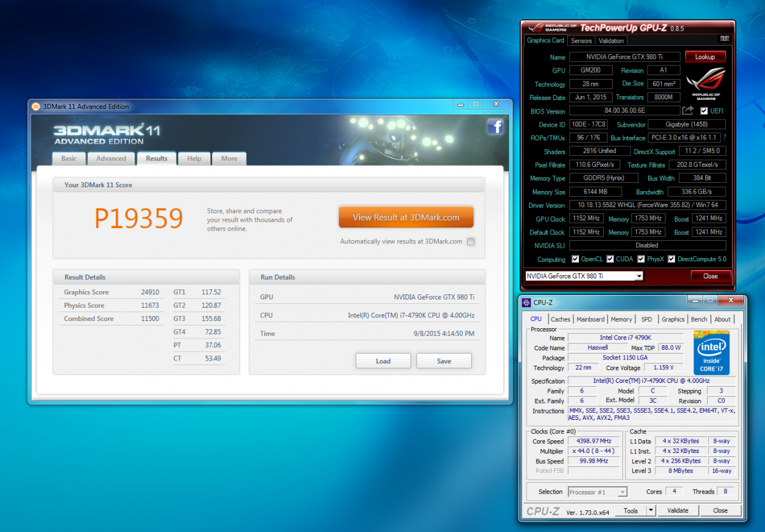Switch to the Sensors tab in GPU-Z
This screenshot has width=765, height=532.
coord(581,41)
